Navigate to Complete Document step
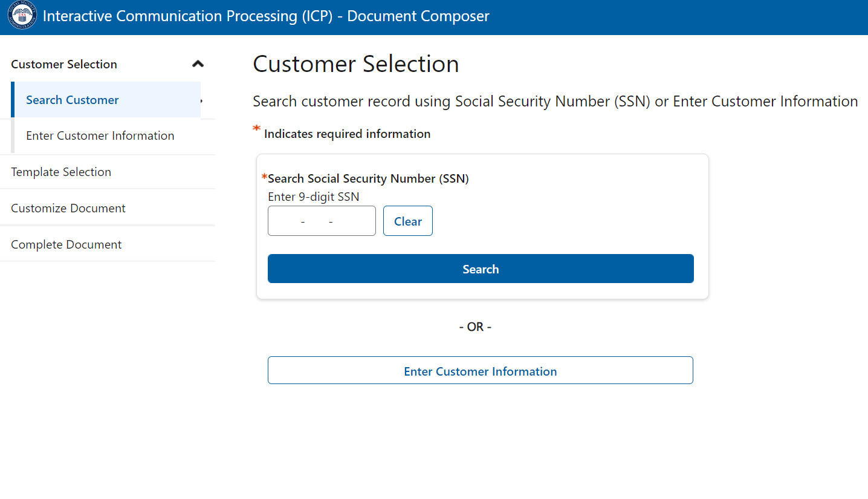868x499 pixels. click(66, 244)
